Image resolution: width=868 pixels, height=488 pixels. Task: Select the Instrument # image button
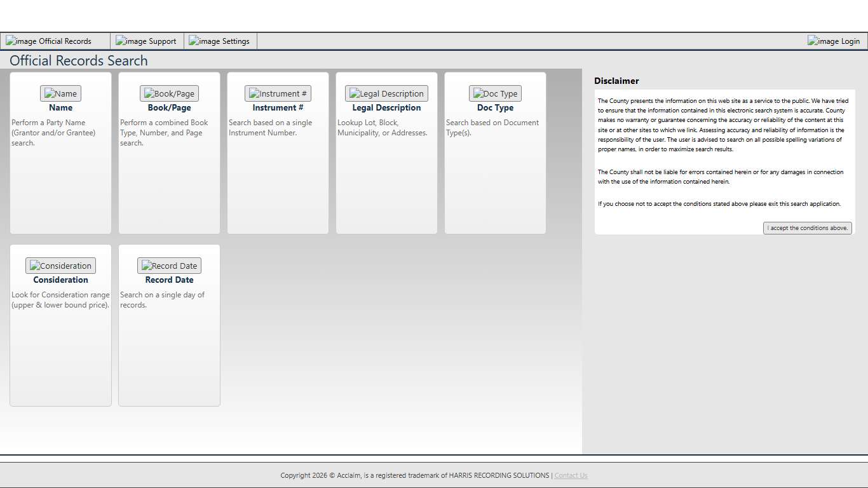[x=278, y=93]
